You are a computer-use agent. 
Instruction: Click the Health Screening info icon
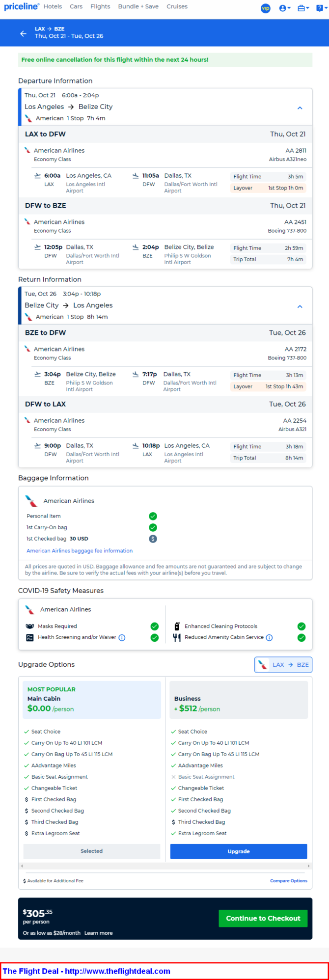(122, 638)
